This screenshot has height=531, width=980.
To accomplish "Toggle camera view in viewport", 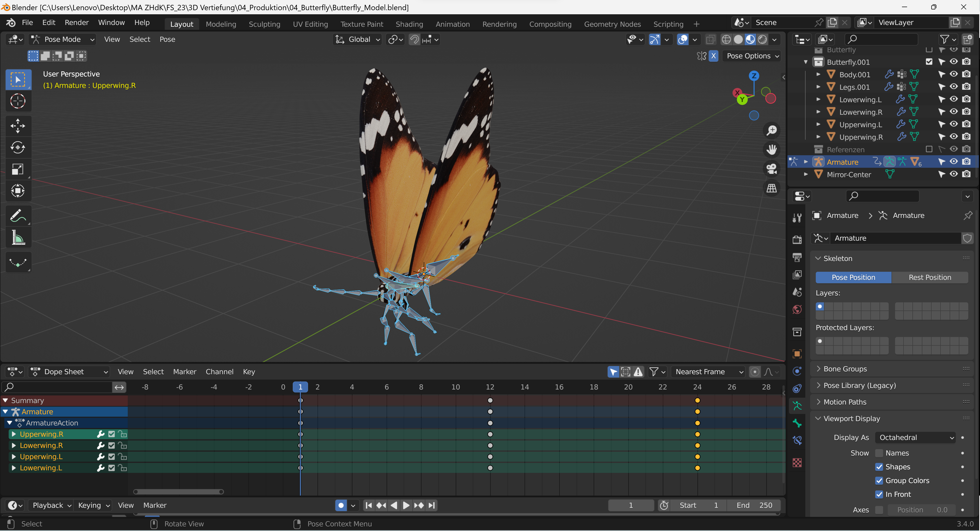I will pos(771,169).
